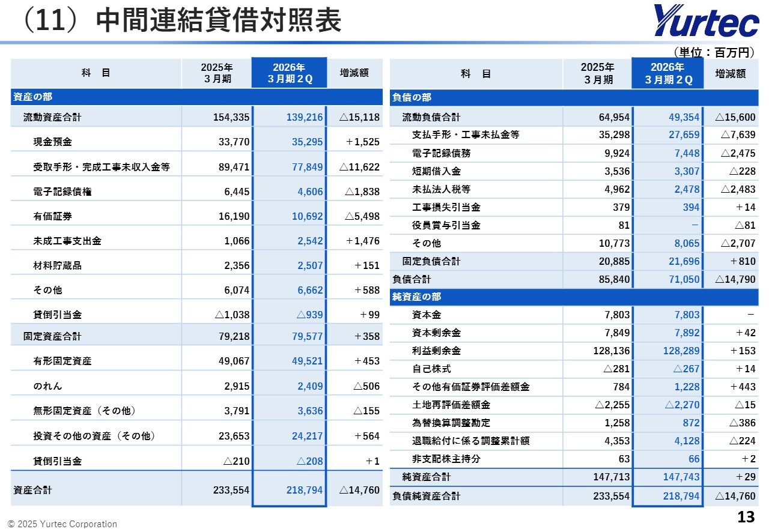
Task: Click the 純資産の部 section header
Action: [417, 297]
